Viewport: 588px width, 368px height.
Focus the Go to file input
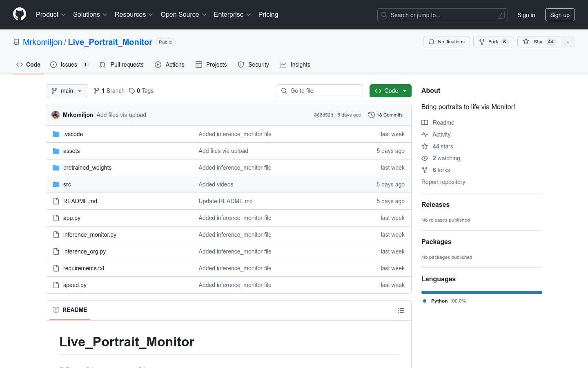[319, 91]
